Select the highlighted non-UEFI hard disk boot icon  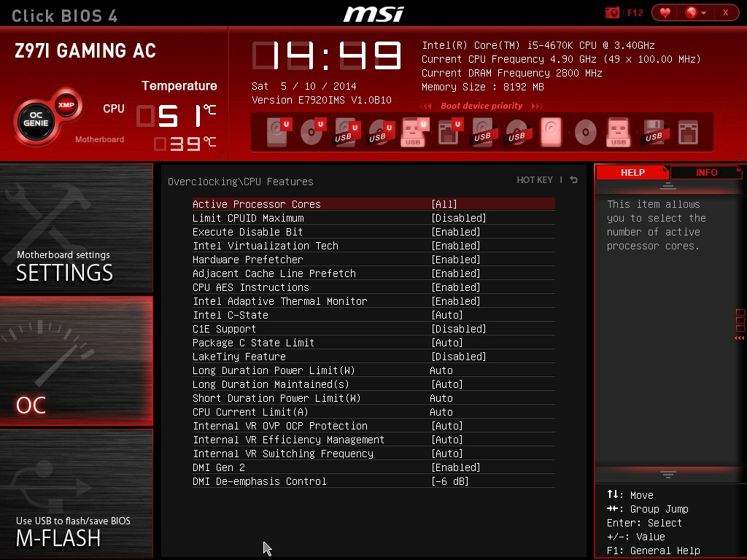(551, 132)
